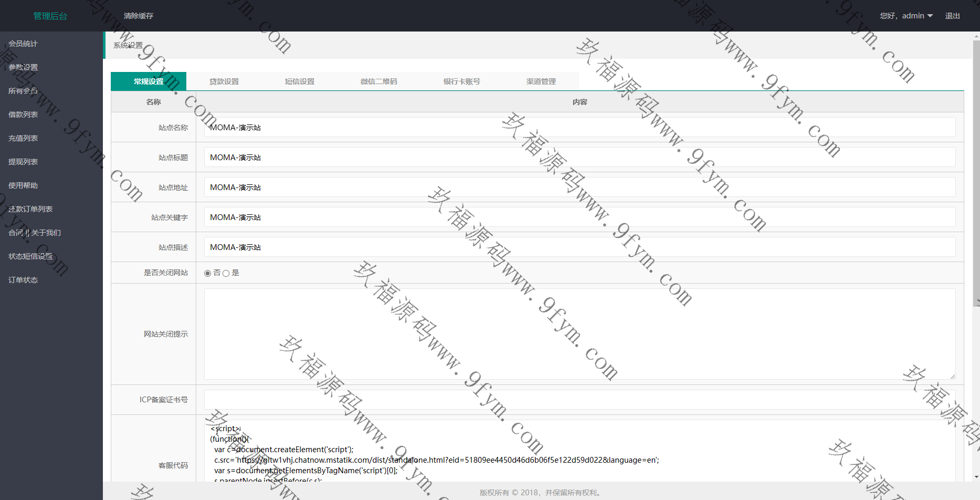Click 退出 to log out
Viewport: 980px width, 500px height.
[x=953, y=16]
